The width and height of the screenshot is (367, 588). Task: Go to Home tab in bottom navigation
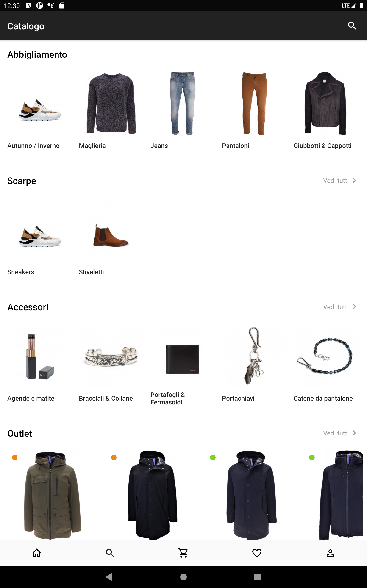click(x=37, y=553)
